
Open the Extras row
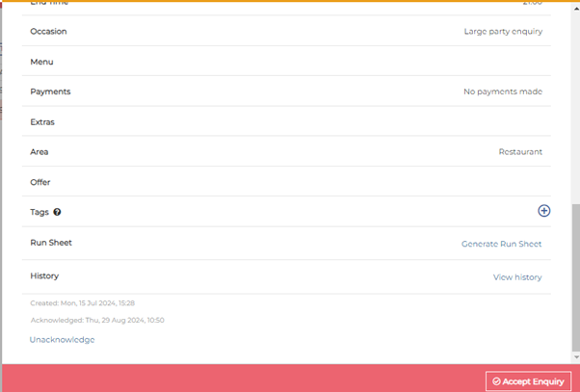[42, 122]
